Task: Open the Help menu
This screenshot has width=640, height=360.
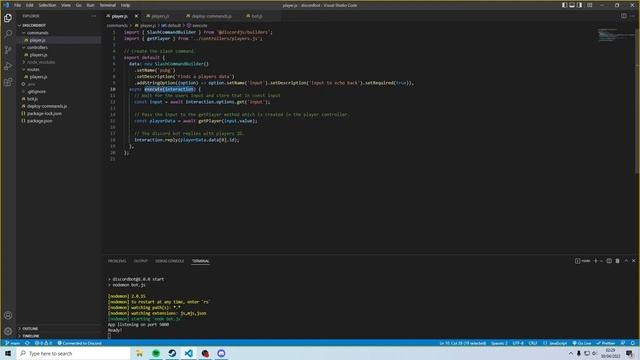Action: click(x=125, y=5)
